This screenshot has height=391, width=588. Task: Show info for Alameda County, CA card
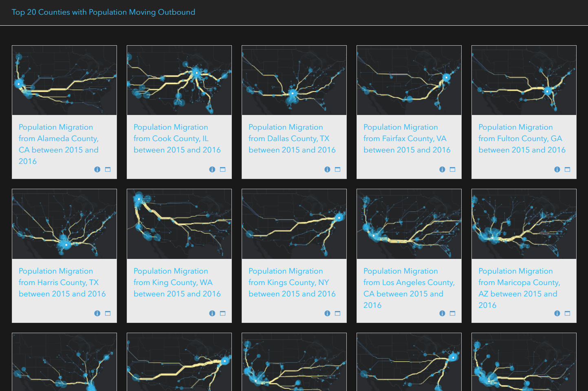[x=97, y=170]
